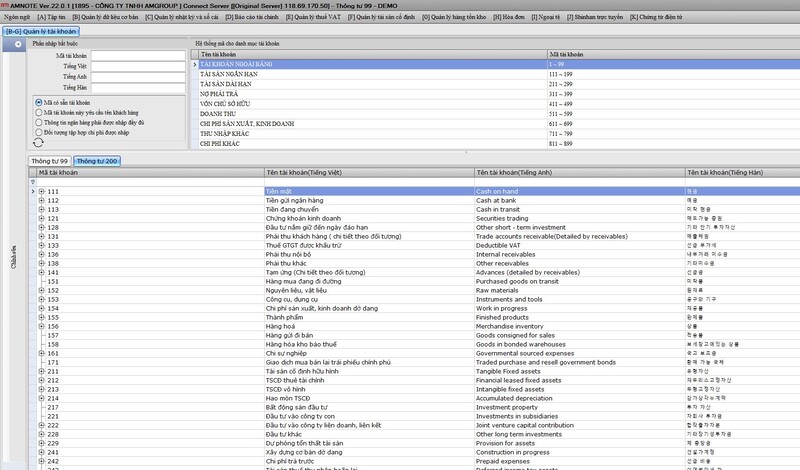Select the '[B-G] Quản lý tài khoản' tab
Screen dimensions: 800x470
(41, 31)
